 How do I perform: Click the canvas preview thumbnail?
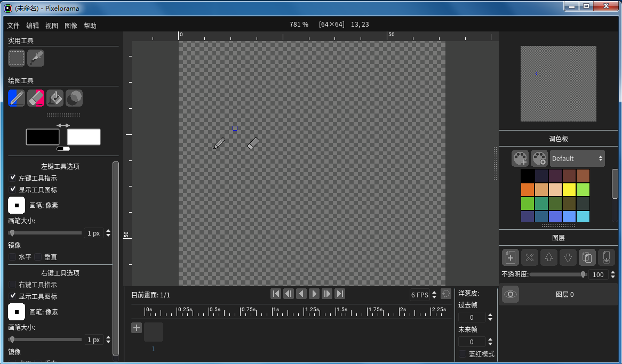pos(558,84)
